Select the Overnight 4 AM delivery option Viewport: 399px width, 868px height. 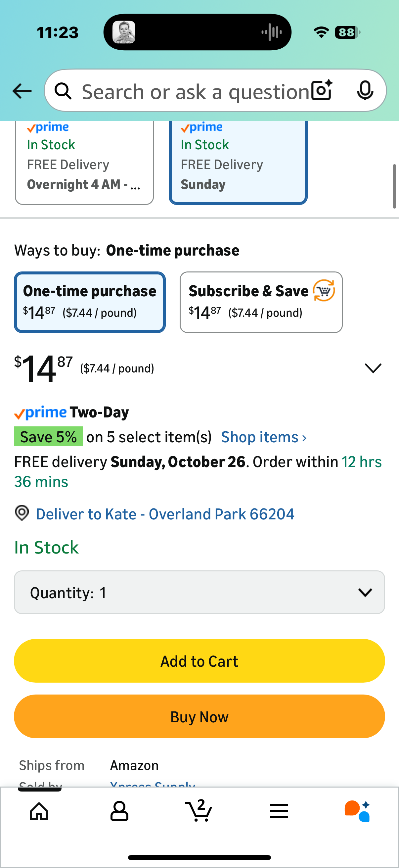click(x=84, y=162)
